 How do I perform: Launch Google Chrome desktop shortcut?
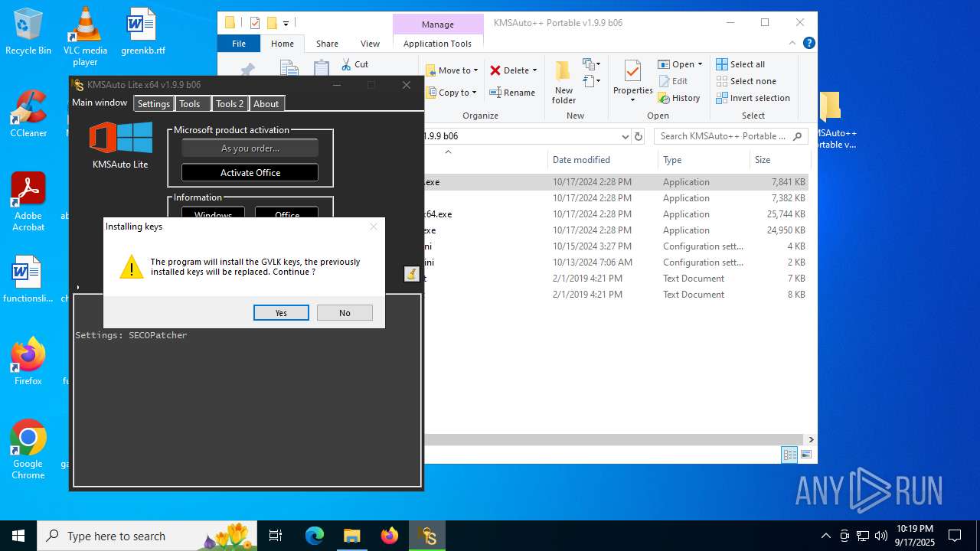click(28, 449)
